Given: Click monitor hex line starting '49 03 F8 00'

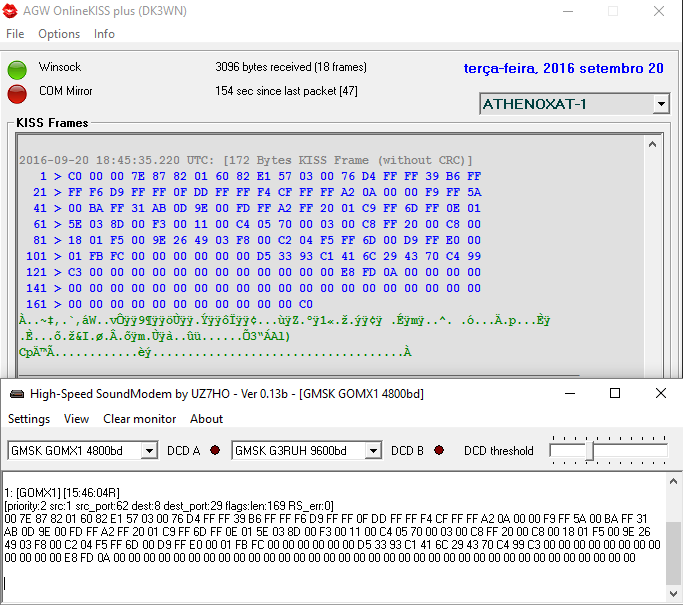Looking at the screenshot, I should coord(332,544).
